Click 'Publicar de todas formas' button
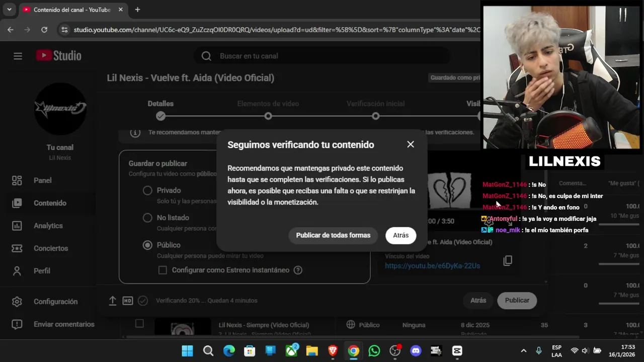This screenshot has width=644, height=362. pyautogui.click(x=333, y=235)
